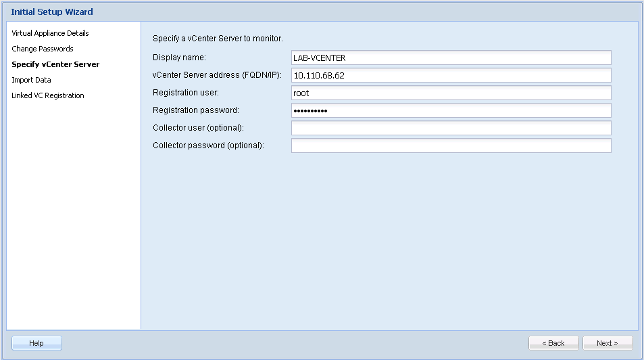644x360 pixels.
Task: Focus the Collector password optional field
Action: [x=451, y=145]
